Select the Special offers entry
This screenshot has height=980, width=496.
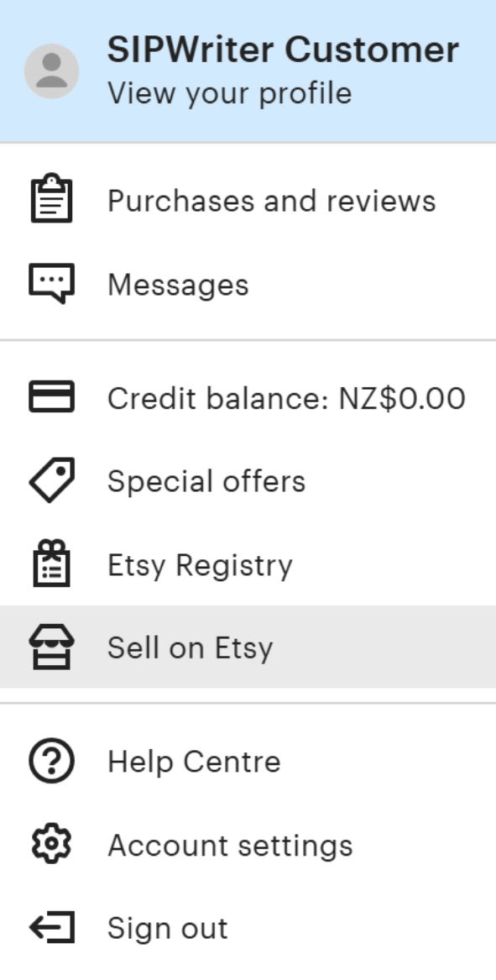[206, 480]
